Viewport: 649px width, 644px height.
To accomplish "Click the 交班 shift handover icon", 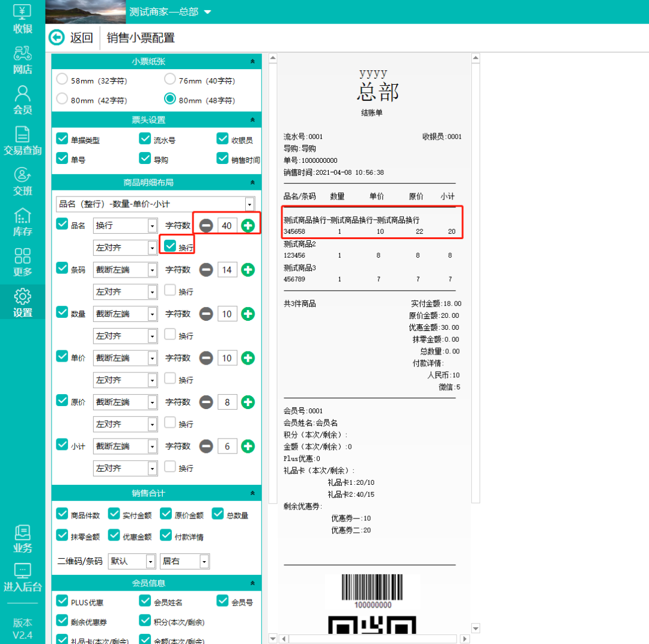I will [x=22, y=175].
